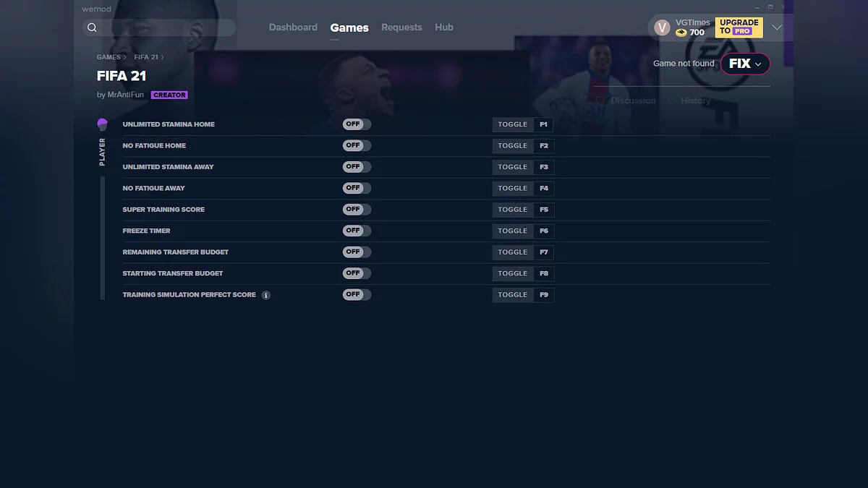
Task: Open the info icon beside Training Simulation Perfect Score
Action: (x=266, y=295)
